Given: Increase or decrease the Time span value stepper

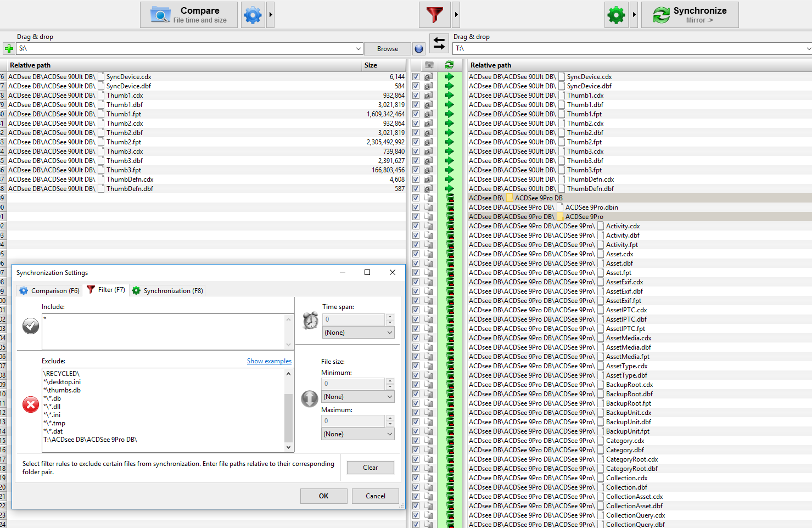Looking at the screenshot, I should tap(390, 319).
